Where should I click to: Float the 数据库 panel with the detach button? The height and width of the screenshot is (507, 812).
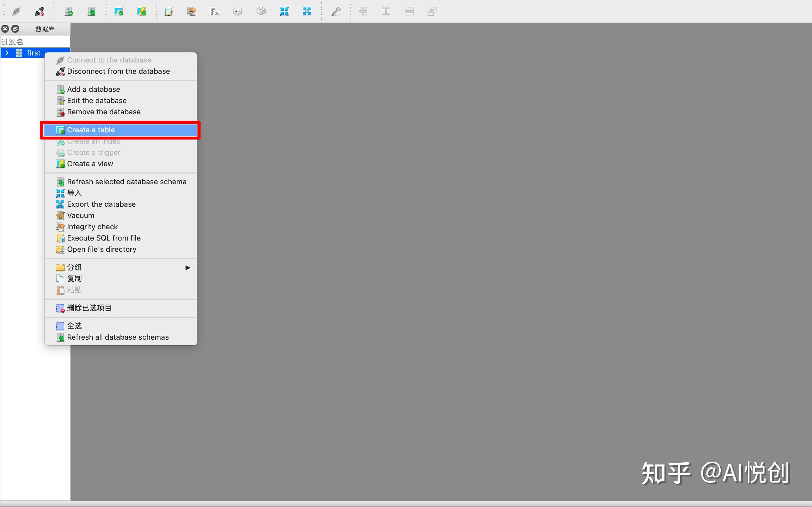16,29
